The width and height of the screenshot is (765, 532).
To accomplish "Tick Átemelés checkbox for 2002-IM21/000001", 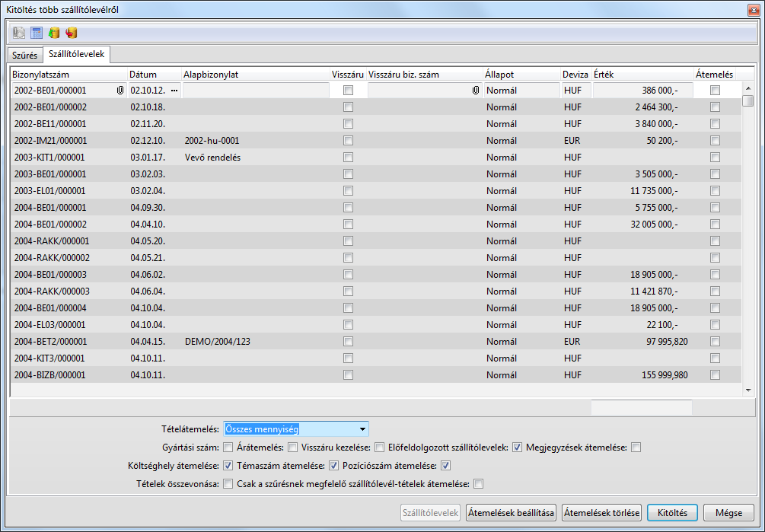I will pos(716,141).
